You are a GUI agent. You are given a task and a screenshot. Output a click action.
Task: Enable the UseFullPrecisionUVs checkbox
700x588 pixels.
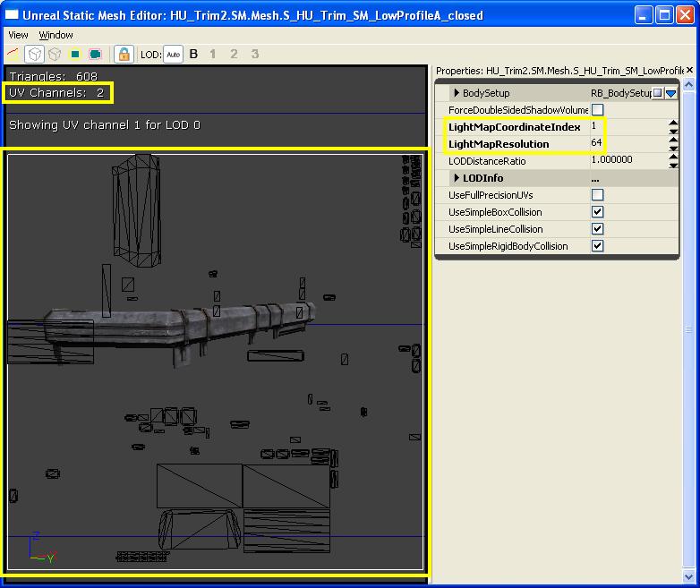(x=597, y=195)
